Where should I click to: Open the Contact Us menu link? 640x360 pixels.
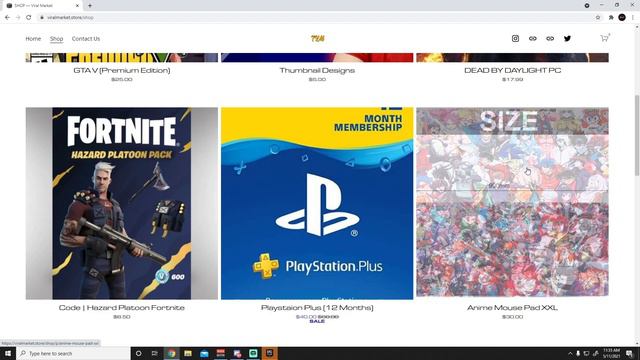coord(86,38)
